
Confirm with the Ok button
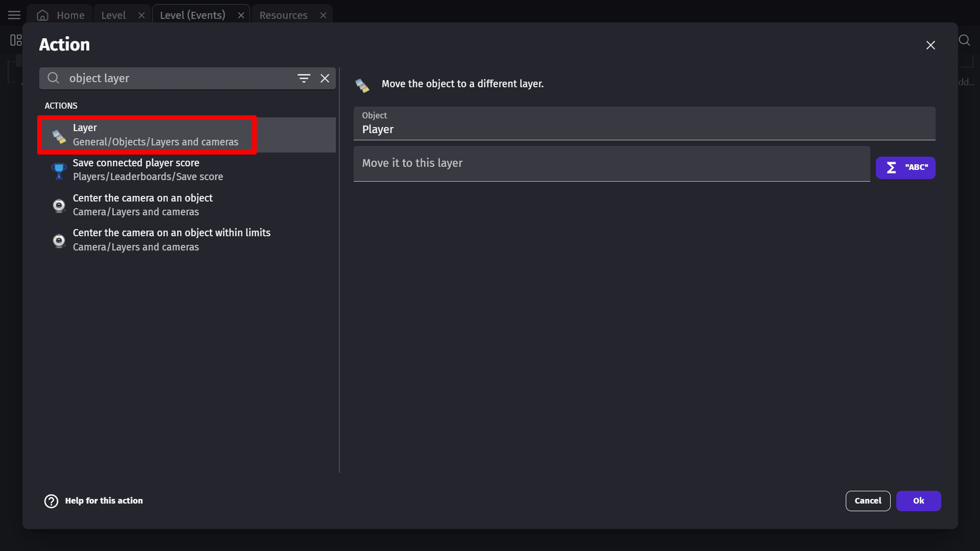coord(918,501)
